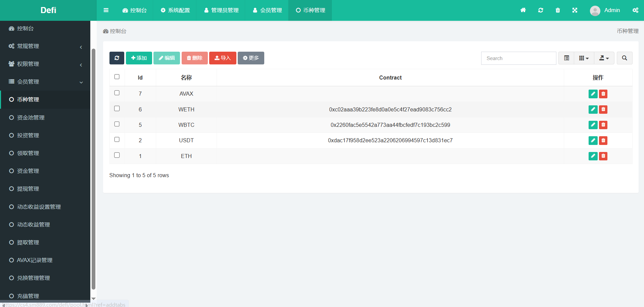Select 资金池管理 in sidebar
This screenshot has width=644, height=307.
(31, 118)
